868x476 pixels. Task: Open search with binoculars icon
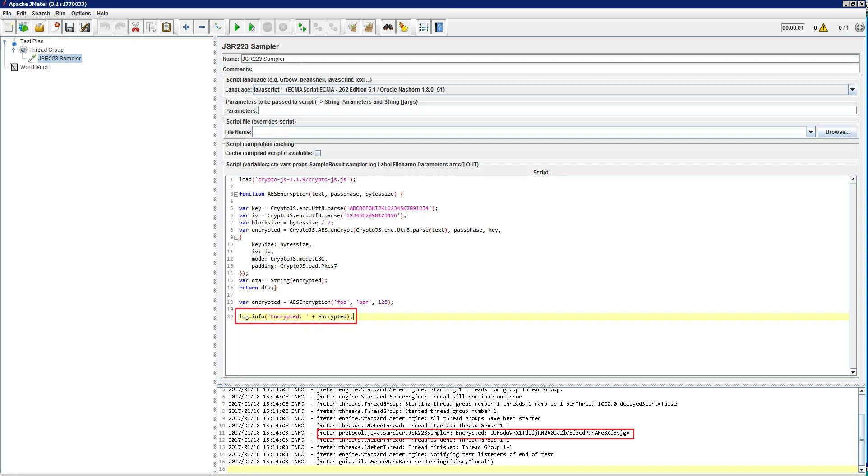click(x=388, y=27)
